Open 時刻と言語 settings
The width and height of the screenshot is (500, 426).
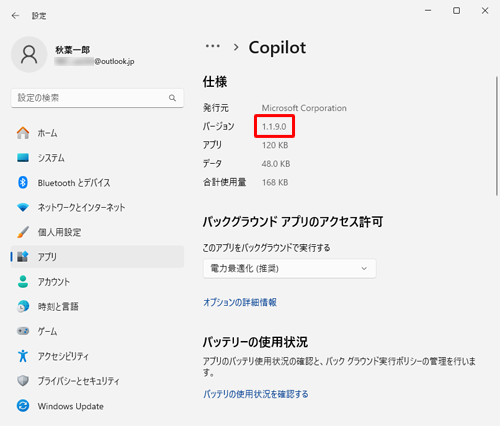click(97, 306)
